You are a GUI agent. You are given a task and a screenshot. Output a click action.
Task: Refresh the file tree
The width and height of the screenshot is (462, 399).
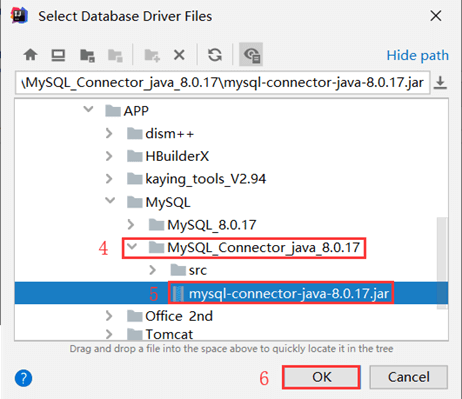pos(215,55)
